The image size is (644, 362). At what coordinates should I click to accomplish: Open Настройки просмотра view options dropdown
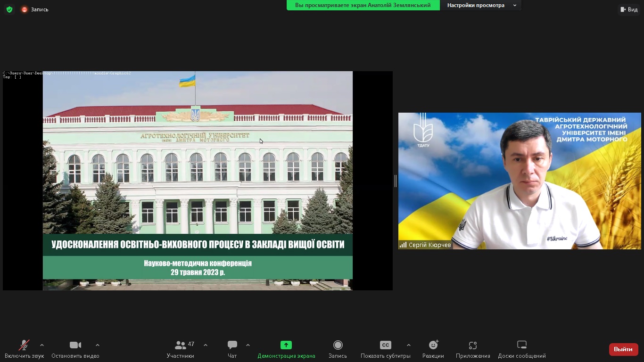[481, 5]
